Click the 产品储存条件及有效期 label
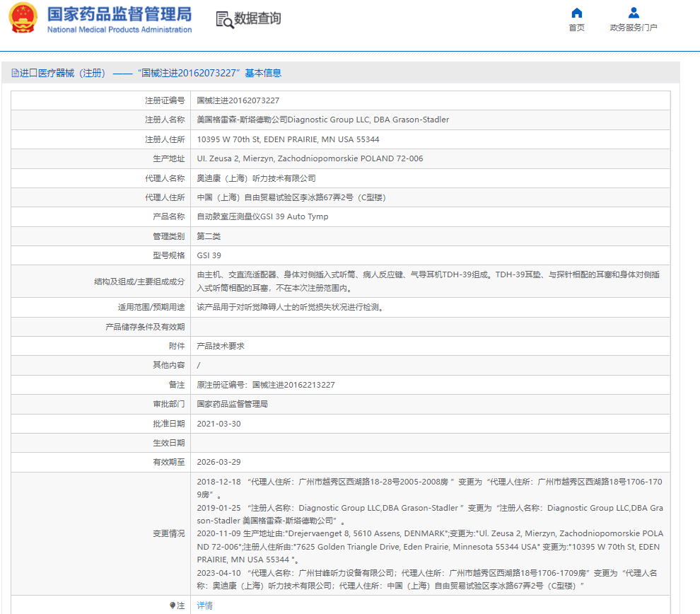 pyautogui.click(x=145, y=327)
